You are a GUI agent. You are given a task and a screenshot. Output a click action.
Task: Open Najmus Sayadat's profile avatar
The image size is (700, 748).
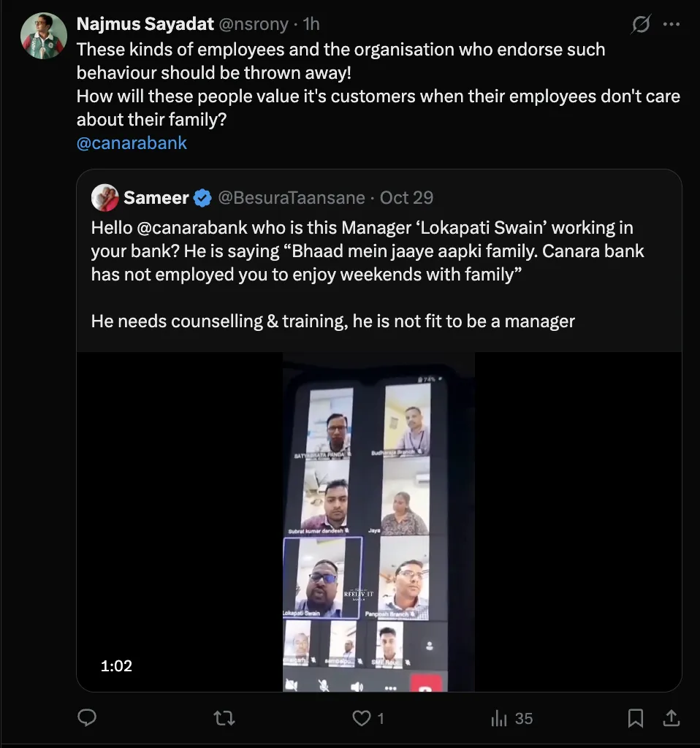click(44, 36)
